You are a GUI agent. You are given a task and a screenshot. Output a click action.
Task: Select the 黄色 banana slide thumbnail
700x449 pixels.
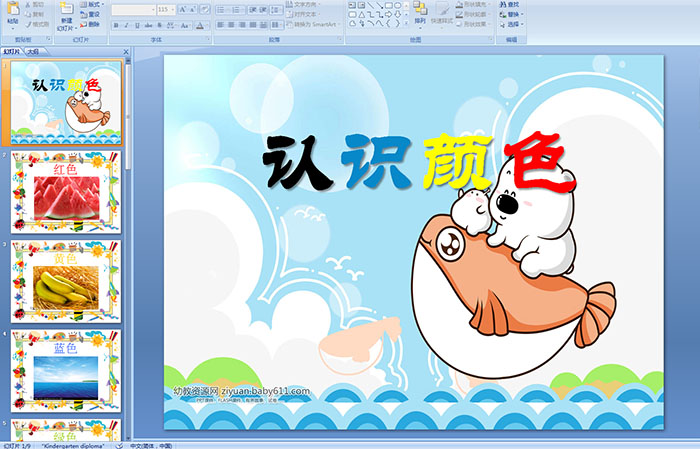(66, 281)
